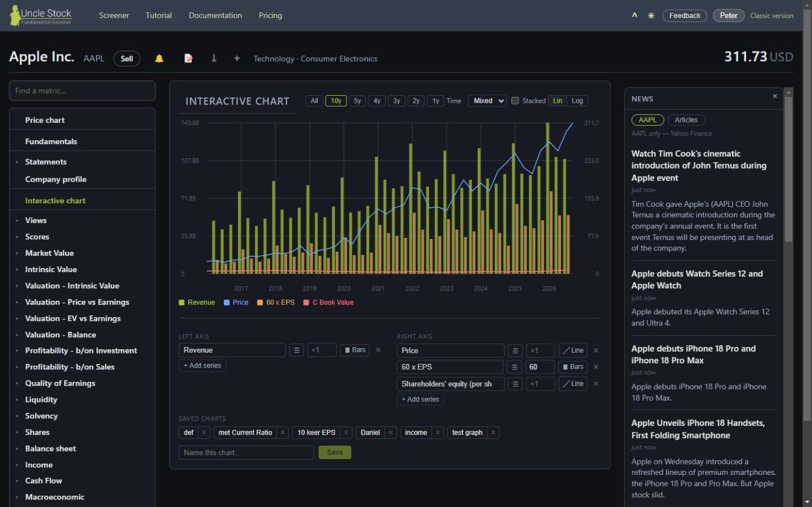This screenshot has height=507, width=812.
Task: Open series options menu for Shareholders' equity
Action: click(515, 384)
